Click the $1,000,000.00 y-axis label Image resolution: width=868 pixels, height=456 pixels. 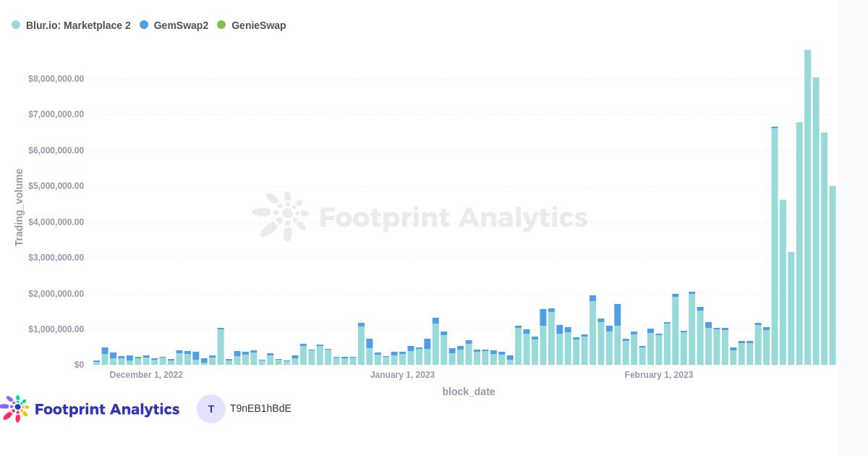[x=56, y=329]
